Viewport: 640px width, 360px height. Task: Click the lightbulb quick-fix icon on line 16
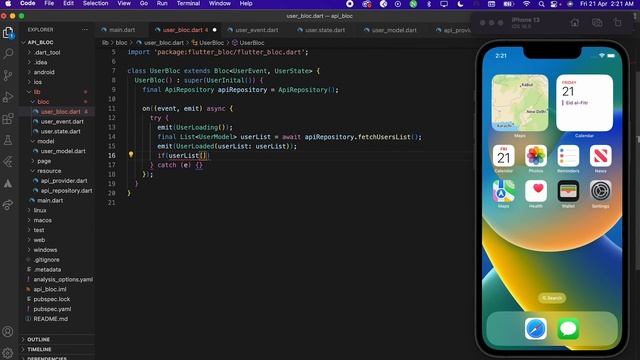pos(131,155)
